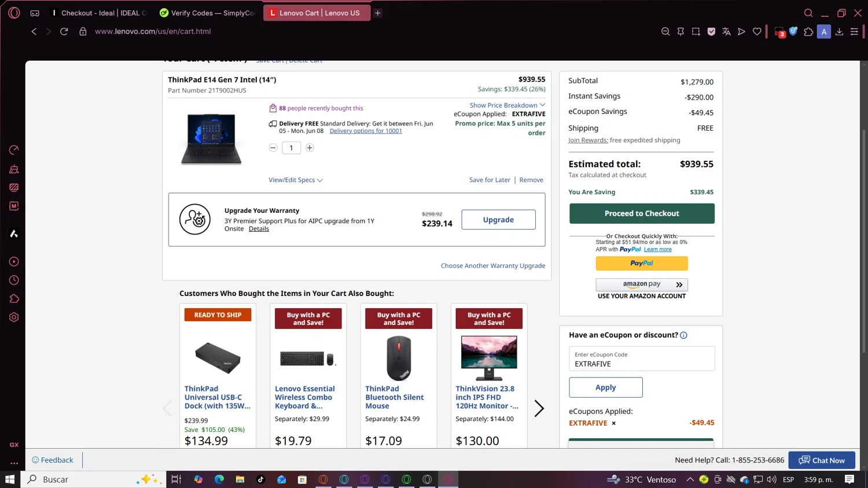
Task: Open history clock icon in sidebar
Action: [x=14, y=280]
